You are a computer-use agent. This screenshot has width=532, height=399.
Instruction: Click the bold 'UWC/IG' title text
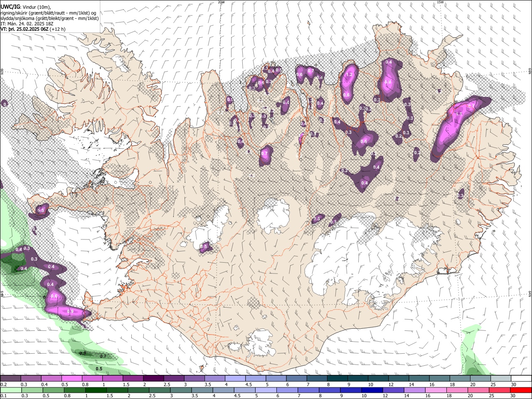coord(10,7)
